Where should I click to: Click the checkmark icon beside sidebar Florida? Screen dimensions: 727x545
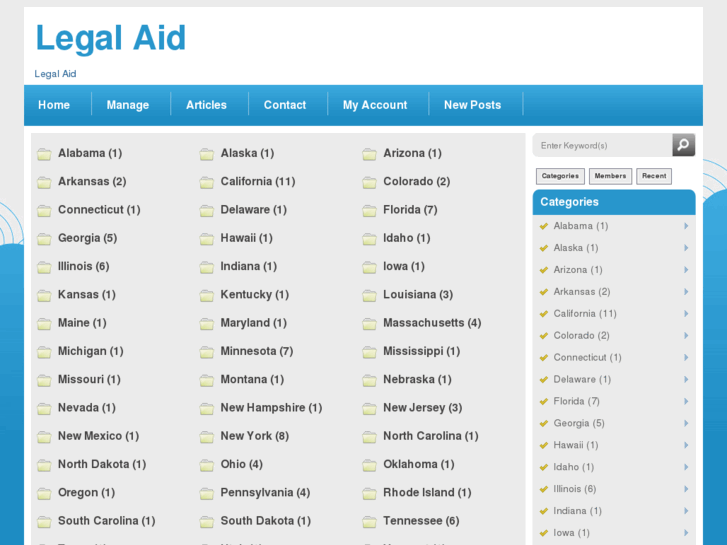(x=544, y=402)
